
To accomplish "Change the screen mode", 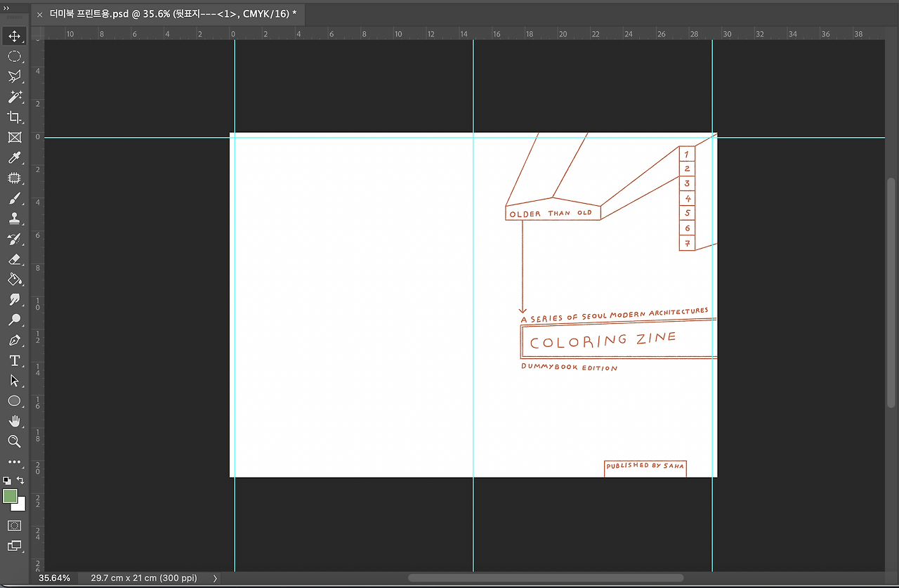I will tap(14, 546).
